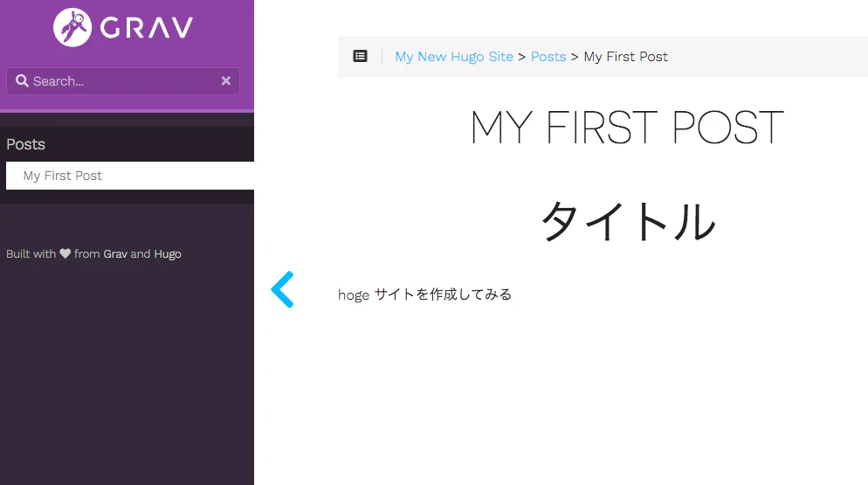Open the Posts breadcrumb link
868x485 pixels.
[548, 57]
